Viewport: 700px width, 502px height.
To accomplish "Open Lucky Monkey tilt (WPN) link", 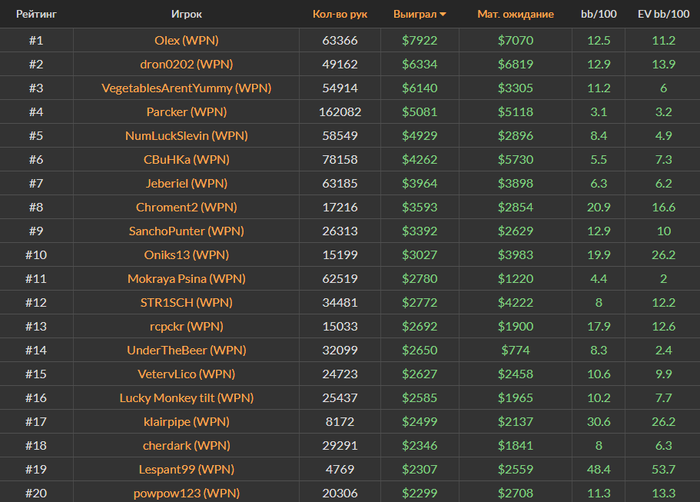I will click(x=187, y=398).
